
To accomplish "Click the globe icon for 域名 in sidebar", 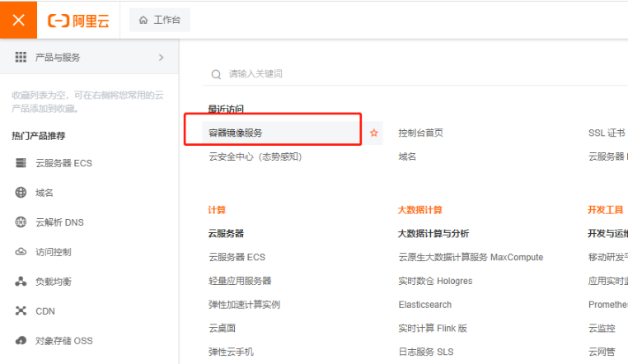I will coord(21,193).
